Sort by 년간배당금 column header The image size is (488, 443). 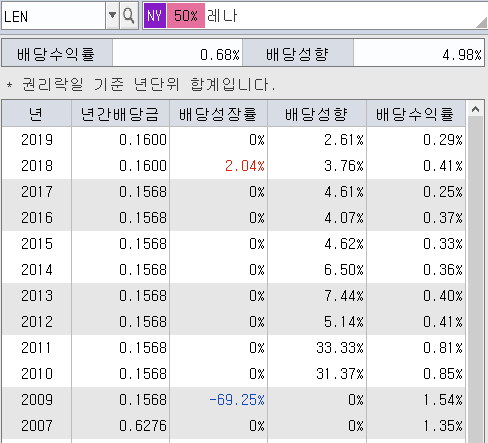[120, 114]
